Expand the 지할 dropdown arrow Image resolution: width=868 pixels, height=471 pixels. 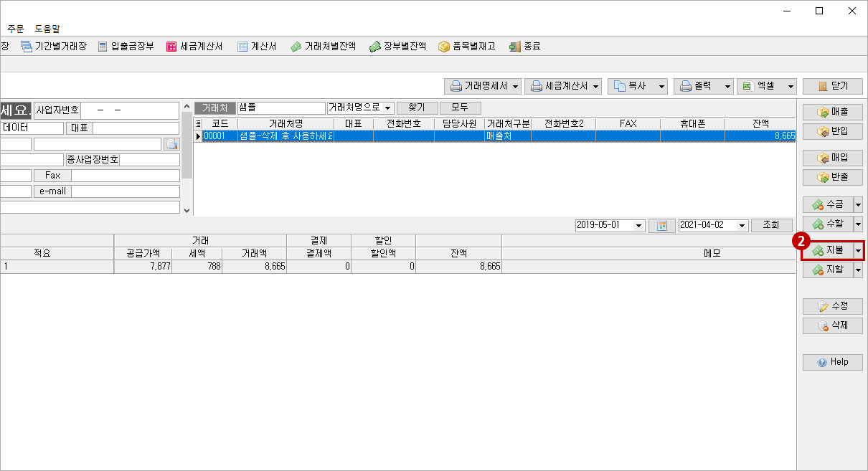(x=858, y=270)
